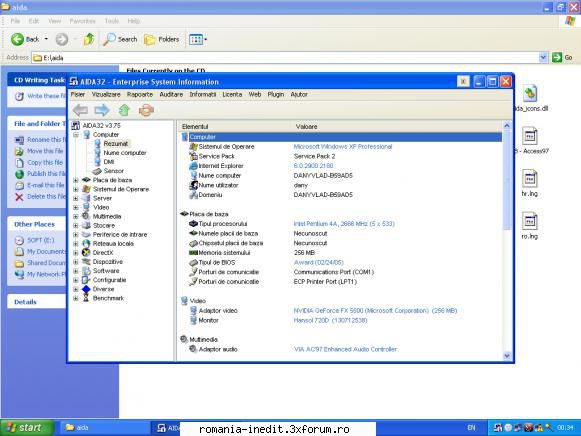Click Hansol 720D monitor link
The image size is (581, 436).
[330, 320]
